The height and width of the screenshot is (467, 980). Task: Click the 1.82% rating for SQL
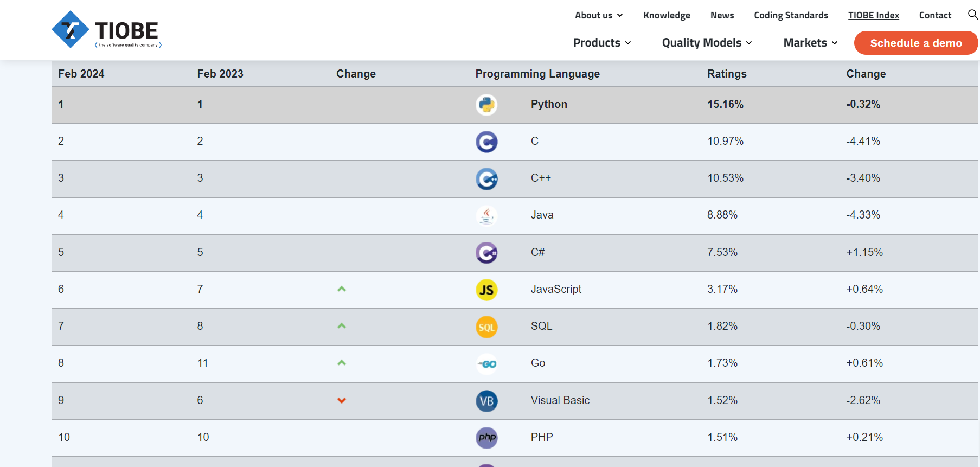point(722,326)
